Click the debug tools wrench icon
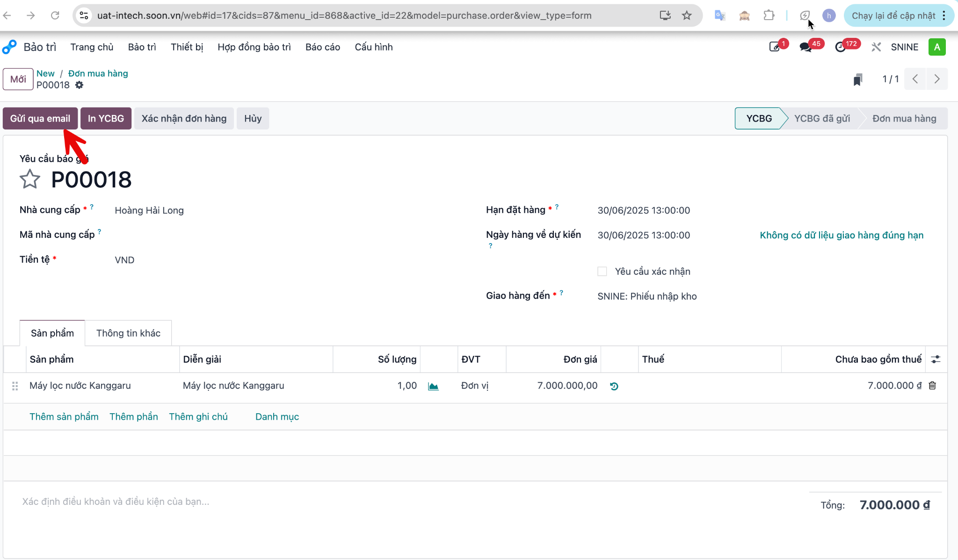This screenshot has width=958, height=560. point(876,47)
